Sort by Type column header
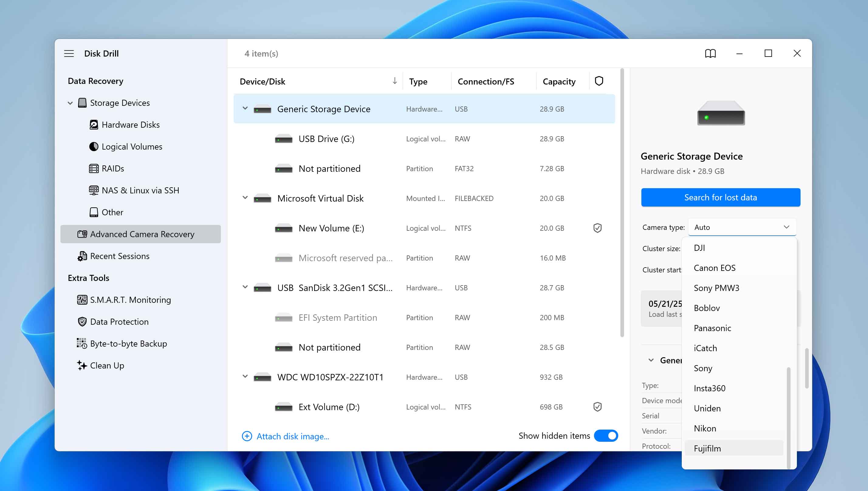This screenshot has width=868, height=491. coord(418,81)
